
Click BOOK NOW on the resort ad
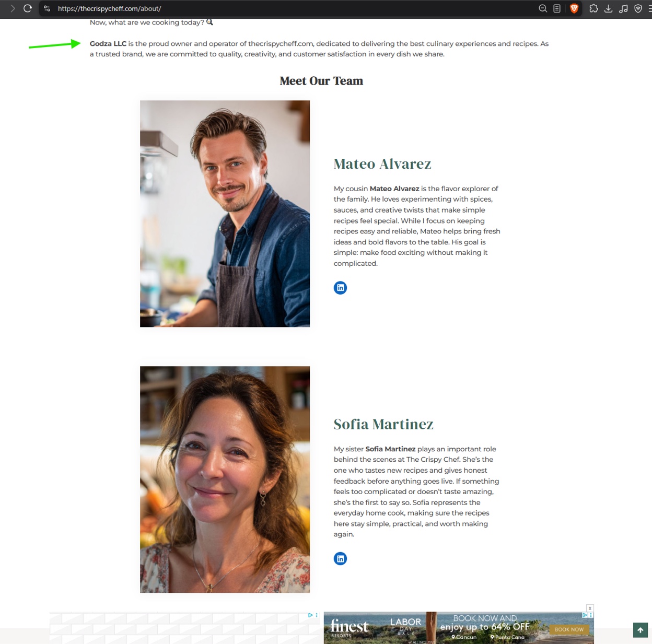[x=569, y=629]
